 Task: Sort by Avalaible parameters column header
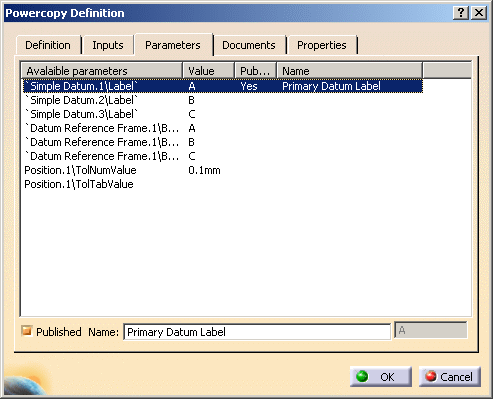click(102, 71)
